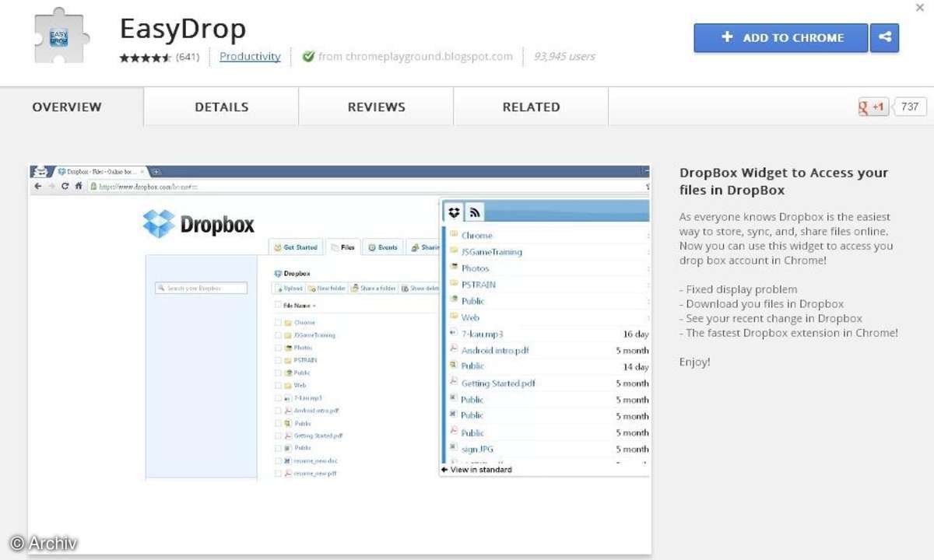
Task: Tick the Photos checkbox on Dropbox page
Action: pyautogui.click(x=278, y=348)
